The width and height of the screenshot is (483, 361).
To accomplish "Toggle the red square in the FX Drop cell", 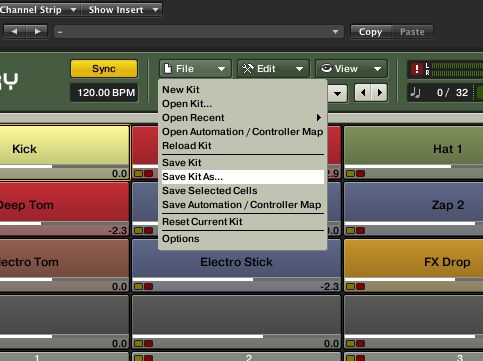I will (x=360, y=286).
